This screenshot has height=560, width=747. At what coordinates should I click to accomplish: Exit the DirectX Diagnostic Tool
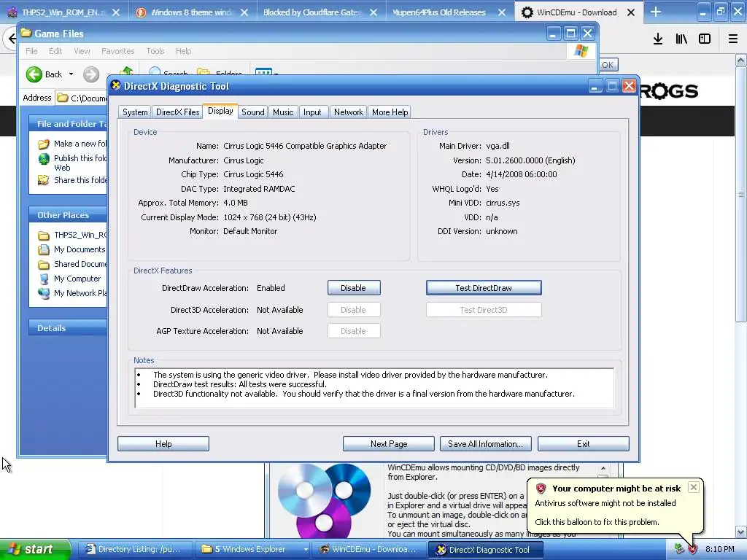[583, 444]
